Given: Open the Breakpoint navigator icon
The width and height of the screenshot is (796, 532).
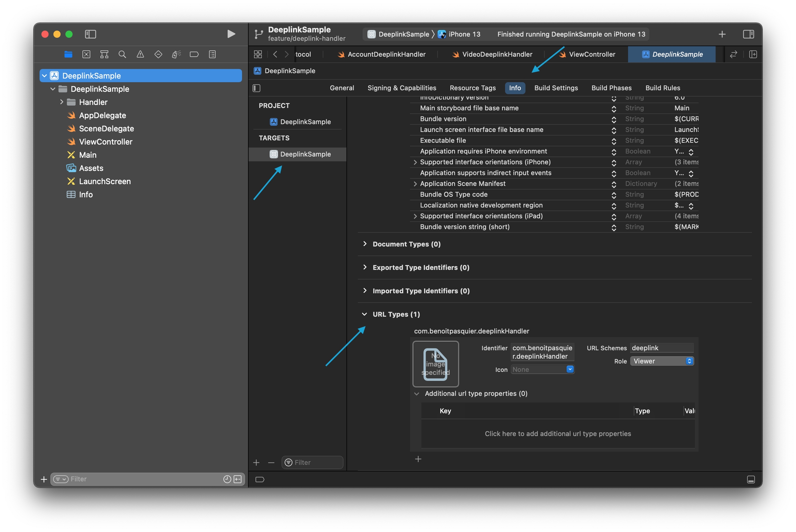Looking at the screenshot, I should click(x=194, y=54).
